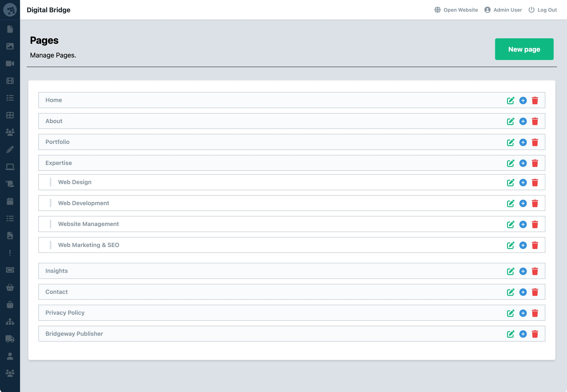This screenshot has width=567, height=392.
Task: Edit the Bridgeway Publisher page
Action: (511, 334)
